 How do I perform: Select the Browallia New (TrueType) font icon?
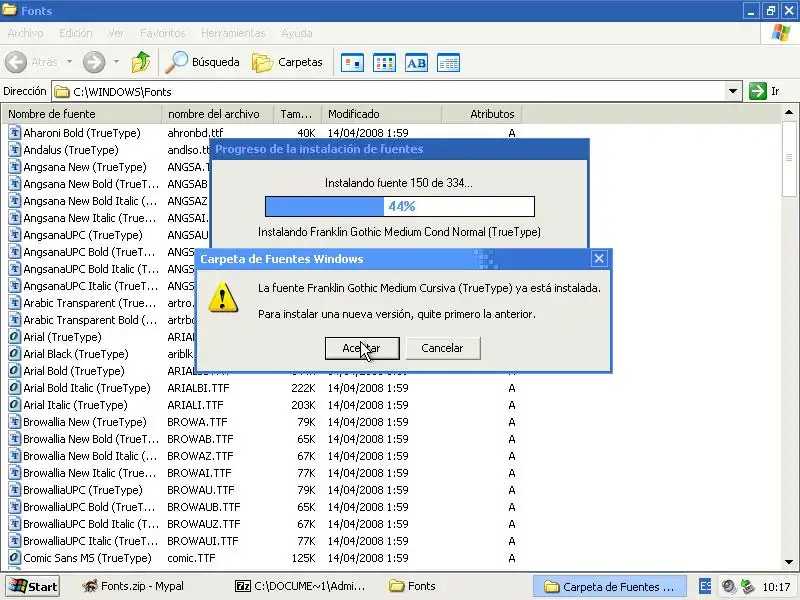15,422
